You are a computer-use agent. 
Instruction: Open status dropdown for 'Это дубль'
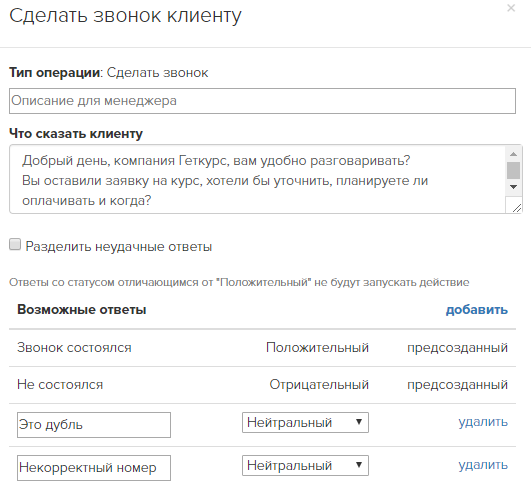coord(305,422)
